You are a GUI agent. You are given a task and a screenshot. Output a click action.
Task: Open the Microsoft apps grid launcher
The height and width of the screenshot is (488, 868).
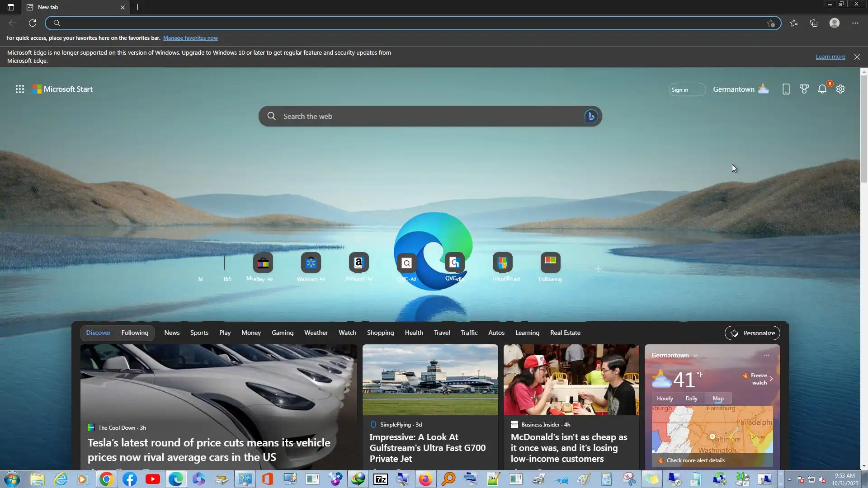tap(19, 89)
